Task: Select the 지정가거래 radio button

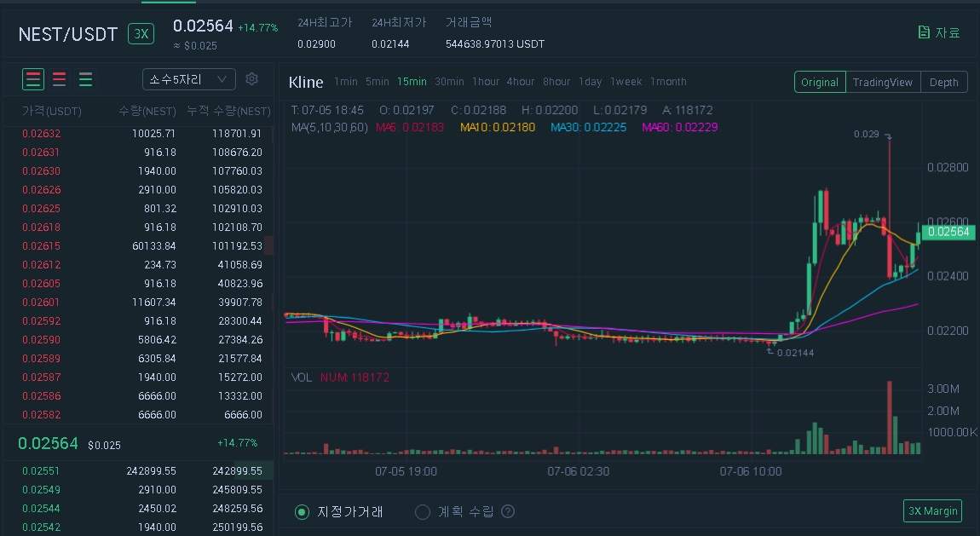Action: pyautogui.click(x=302, y=512)
